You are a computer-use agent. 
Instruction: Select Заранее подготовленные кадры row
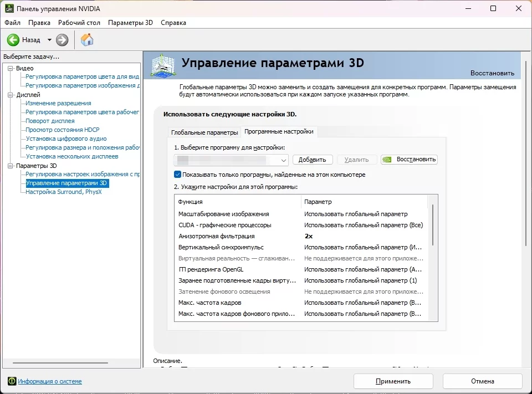pyautogui.click(x=301, y=280)
